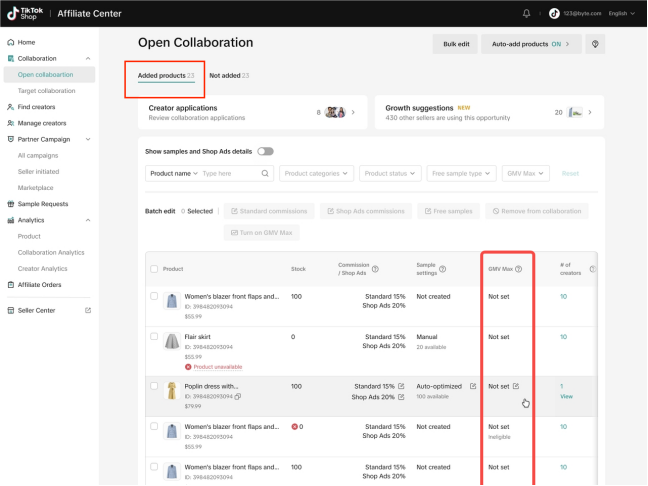Screen dimensions: 648x486
Task: Open the Product status dropdown
Action: 389,173
